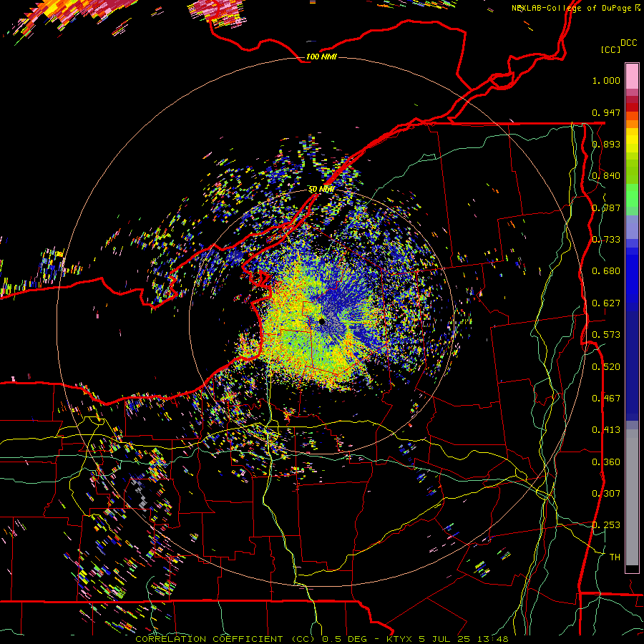Click the 0.360 color scale label
Image resolution: width=644 pixels, height=644 pixels.
(606, 462)
